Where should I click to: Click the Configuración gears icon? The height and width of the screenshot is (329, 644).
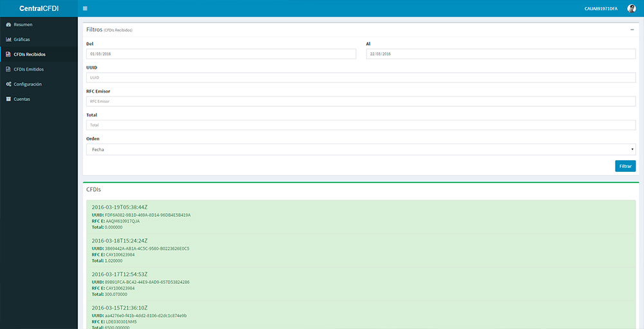click(8, 84)
